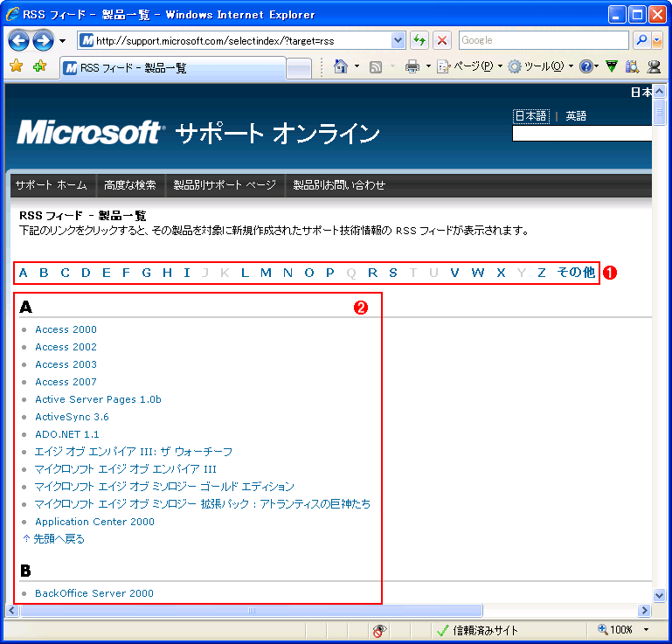672x644 pixels.
Task: Open 製品別サポート ページ navigation item
Action: [225, 185]
